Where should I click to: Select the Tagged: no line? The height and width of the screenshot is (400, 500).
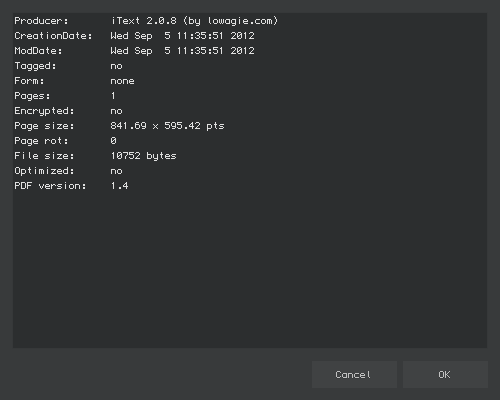coord(68,66)
